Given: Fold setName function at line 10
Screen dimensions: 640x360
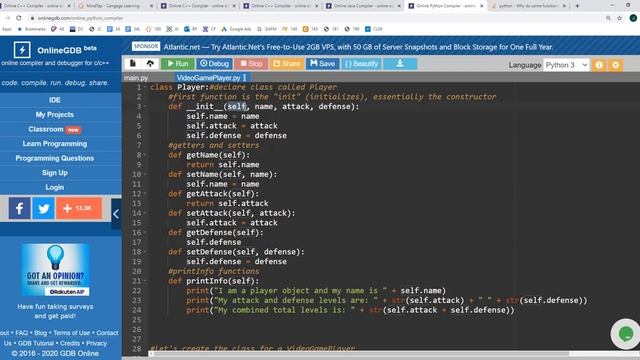Looking at the screenshot, I should [145, 174].
